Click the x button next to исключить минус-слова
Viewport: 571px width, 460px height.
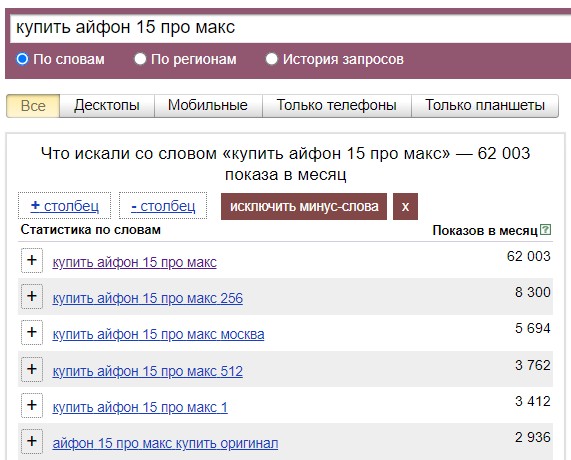click(405, 207)
